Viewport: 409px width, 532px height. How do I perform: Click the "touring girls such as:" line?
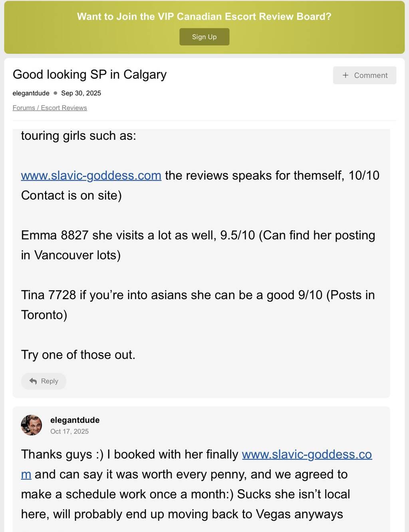point(78,136)
